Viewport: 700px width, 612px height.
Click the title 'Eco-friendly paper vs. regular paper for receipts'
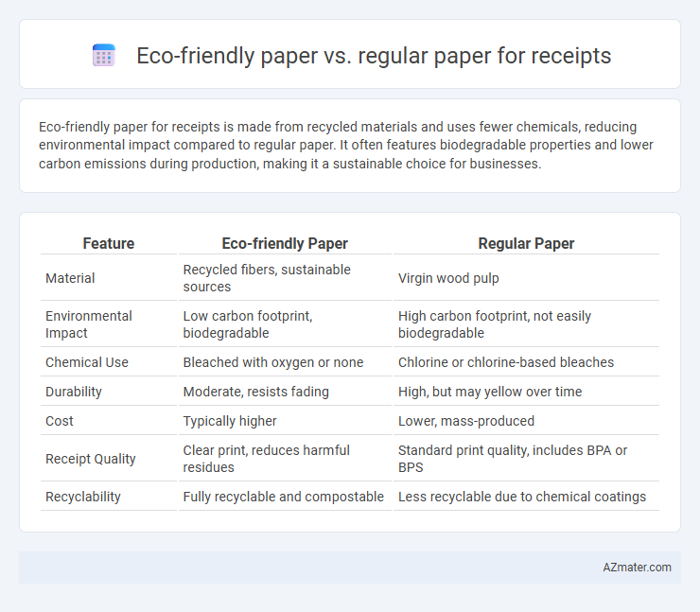point(374,56)
